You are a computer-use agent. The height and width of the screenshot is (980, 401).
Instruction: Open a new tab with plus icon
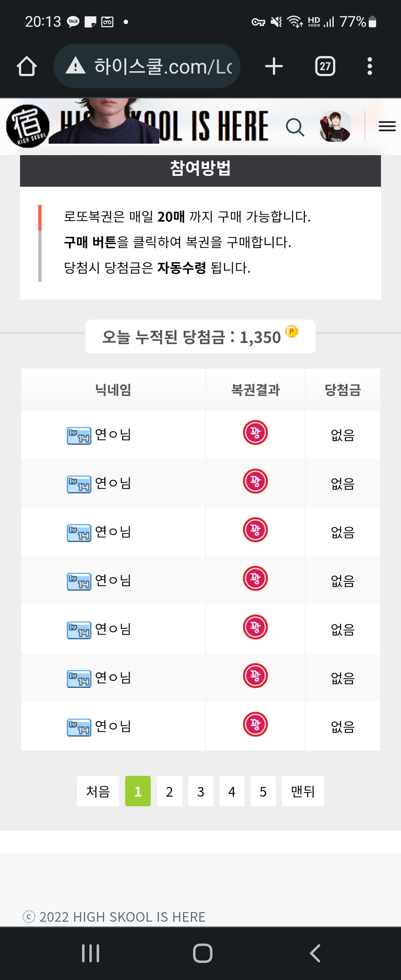(x=274, y=66)
